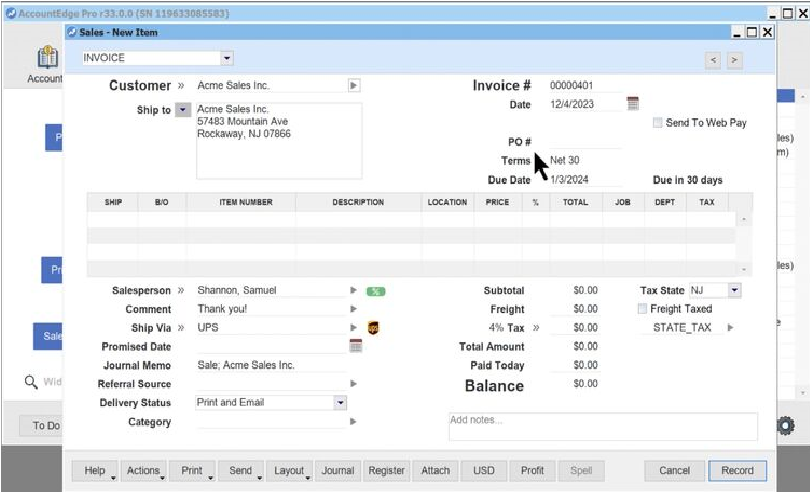Click the AccountEdge Pro app logo in title bar
Screen dimensions: 810x492
click(10, 13)
